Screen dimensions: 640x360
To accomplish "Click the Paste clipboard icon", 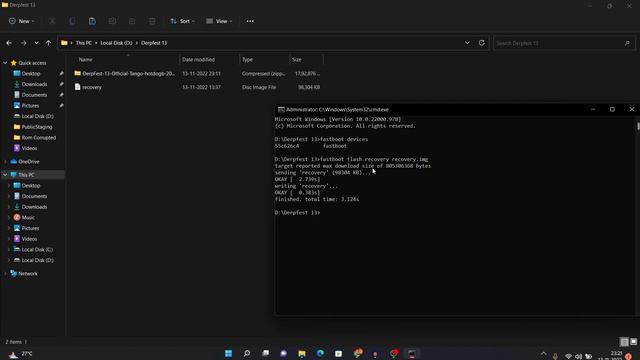I will tap(92, 21).
